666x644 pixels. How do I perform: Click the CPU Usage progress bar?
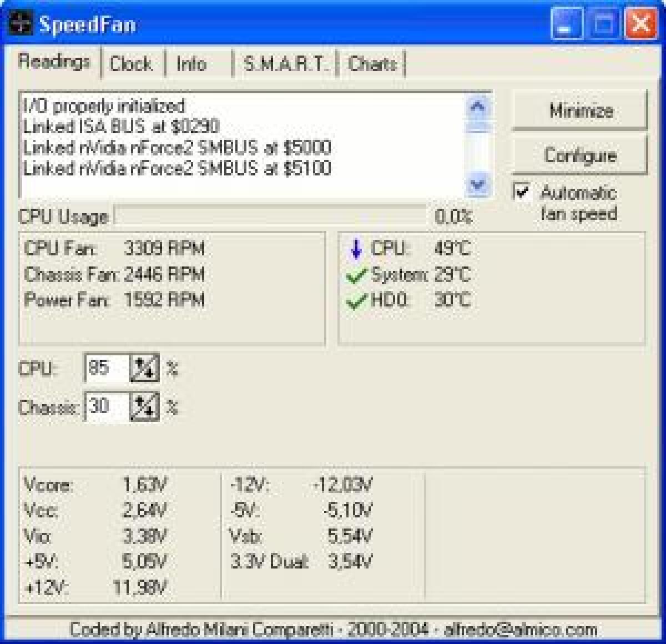point(270,216)
